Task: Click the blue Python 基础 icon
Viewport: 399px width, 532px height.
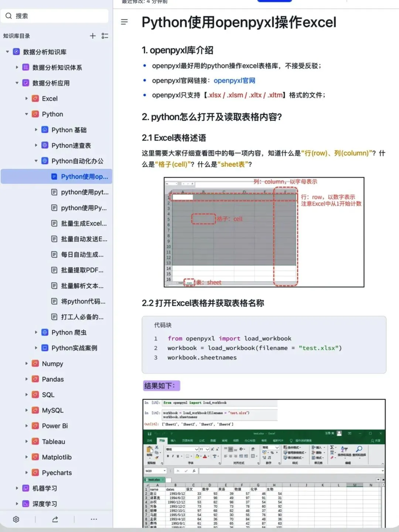Action: coord(45,130)
